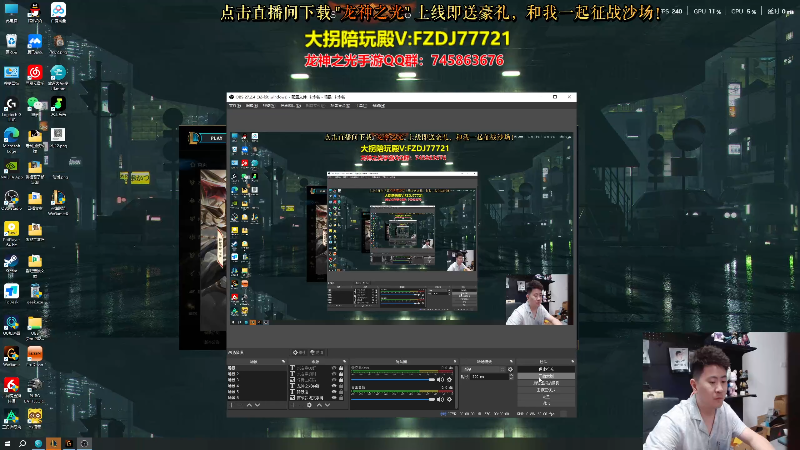The width and height of the screenshot is (800, 450).
Task: Open the ToDesk blue T shortcut
Action: point(11,294)
